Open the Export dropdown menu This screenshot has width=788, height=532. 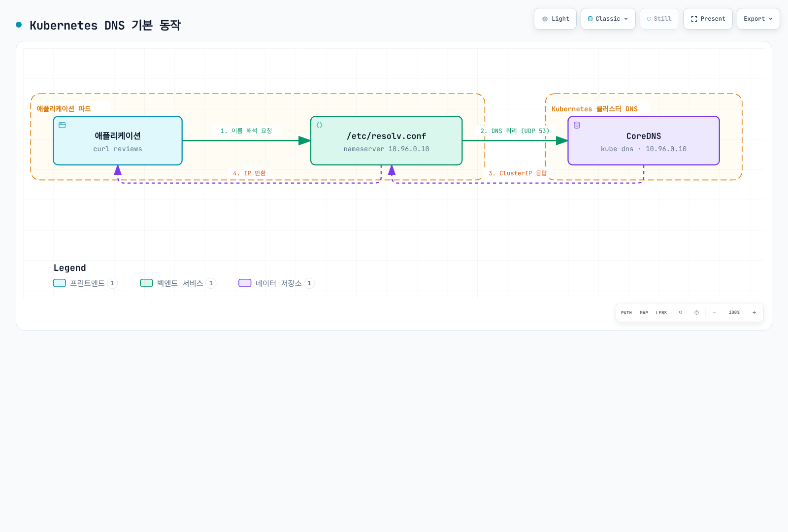click(758, 19)
